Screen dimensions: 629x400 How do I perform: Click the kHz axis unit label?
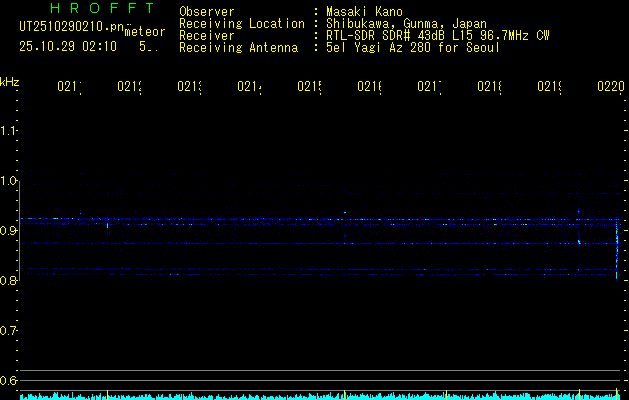tap(10, 81)
